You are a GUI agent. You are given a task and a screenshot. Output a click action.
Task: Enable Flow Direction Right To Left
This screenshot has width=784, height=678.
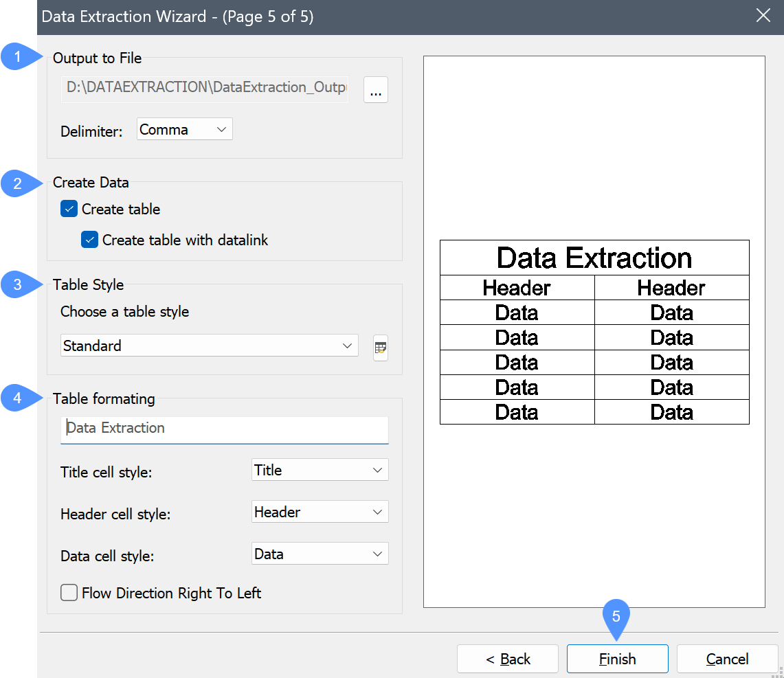pyautogui.click(x=69, y=593)
